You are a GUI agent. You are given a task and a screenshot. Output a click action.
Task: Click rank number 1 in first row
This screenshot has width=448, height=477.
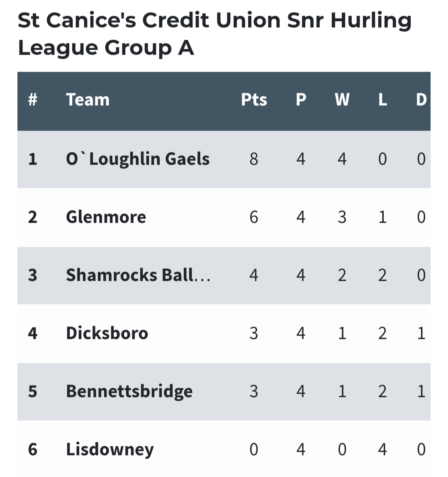[32, 159]
